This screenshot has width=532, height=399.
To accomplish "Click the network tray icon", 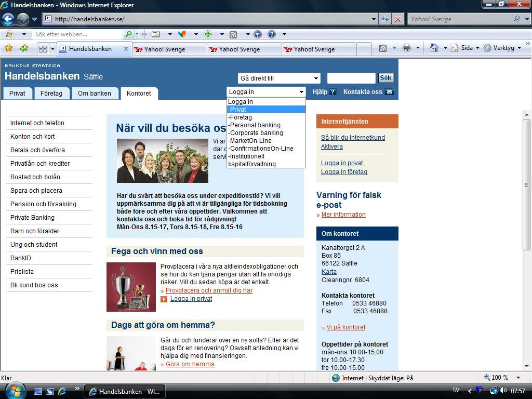I will coord(494,391).
